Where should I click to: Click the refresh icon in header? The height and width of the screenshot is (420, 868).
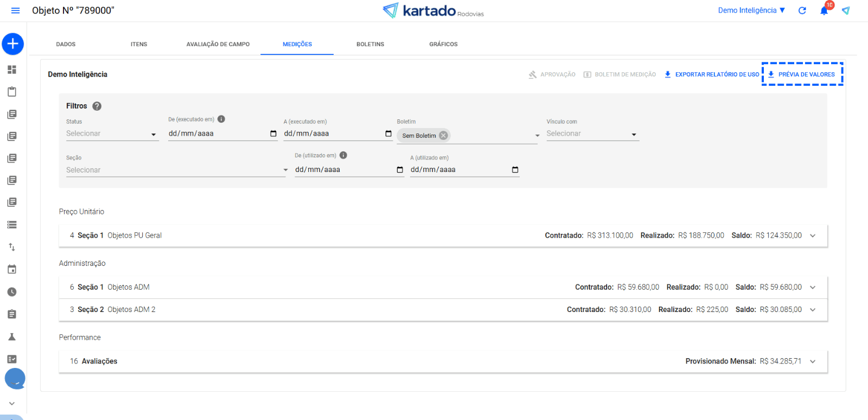point(802,11)
